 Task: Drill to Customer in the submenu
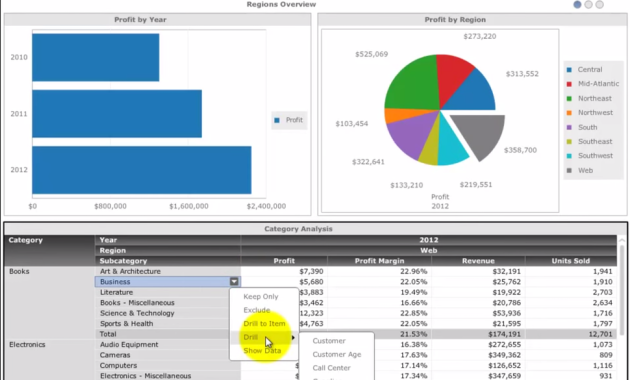329,341
